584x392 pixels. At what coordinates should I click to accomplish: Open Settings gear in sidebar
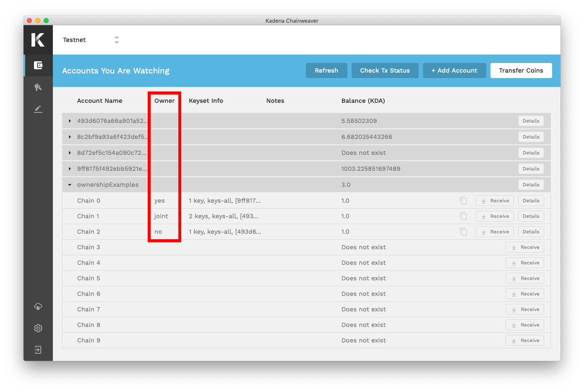(38, 328)
